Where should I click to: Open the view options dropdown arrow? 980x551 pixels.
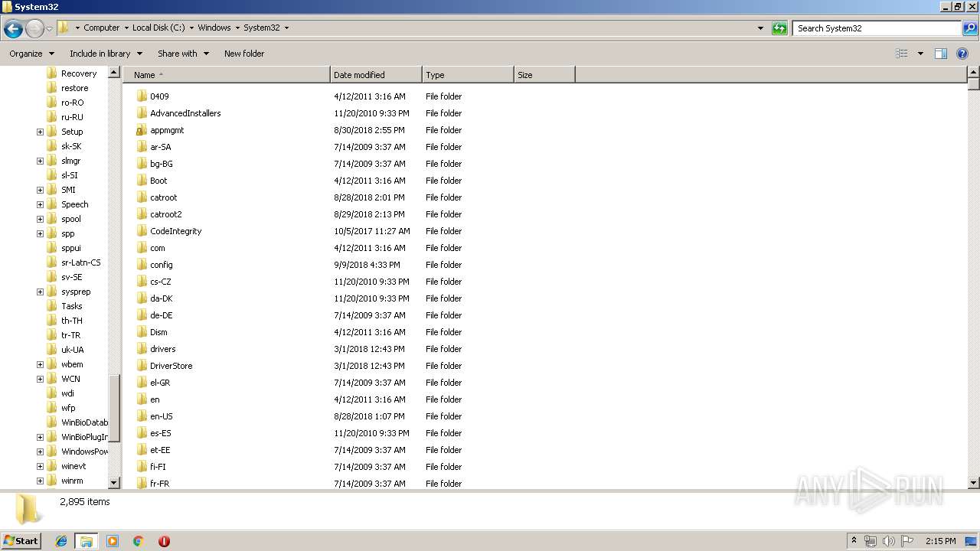coord(920,54)
